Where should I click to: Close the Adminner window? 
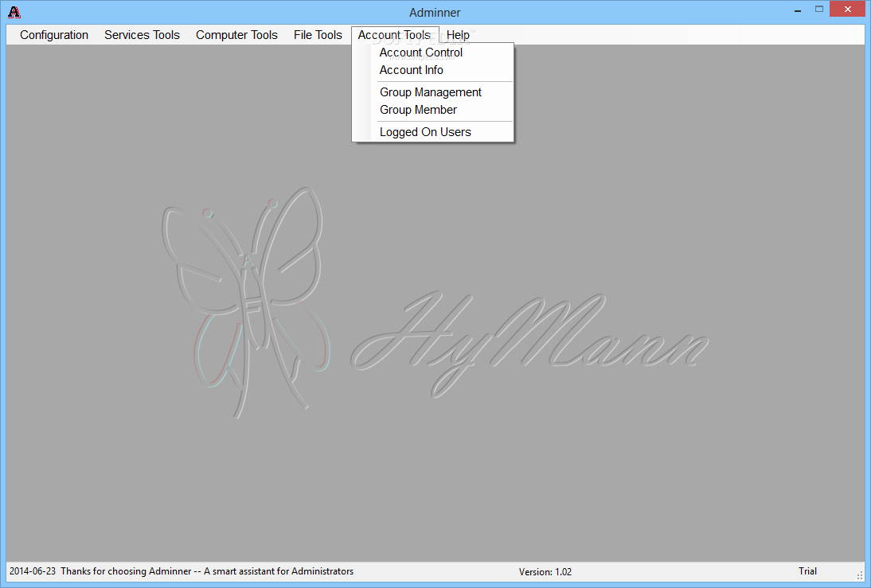click(x=848, y=9)
